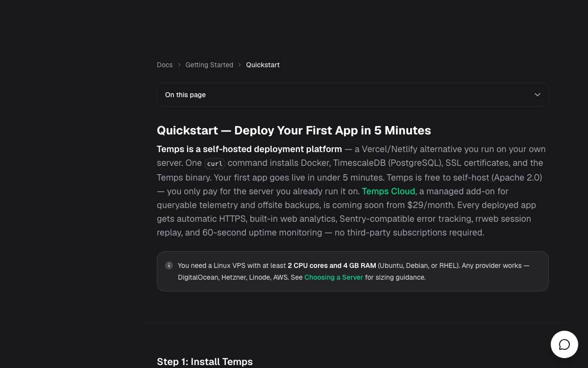Click the Step 1: Install Temps heading

[205, 362]
